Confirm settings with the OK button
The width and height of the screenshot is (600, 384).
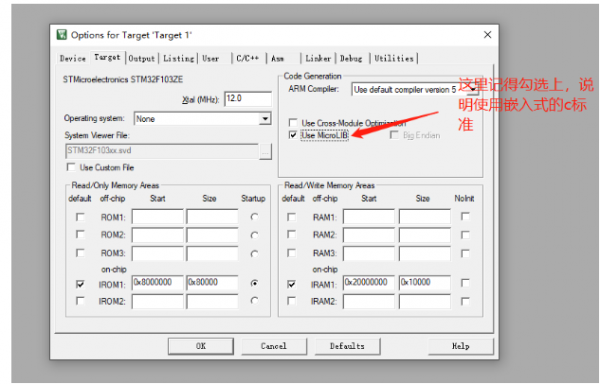pyautogui.click(x=201, y=346)
